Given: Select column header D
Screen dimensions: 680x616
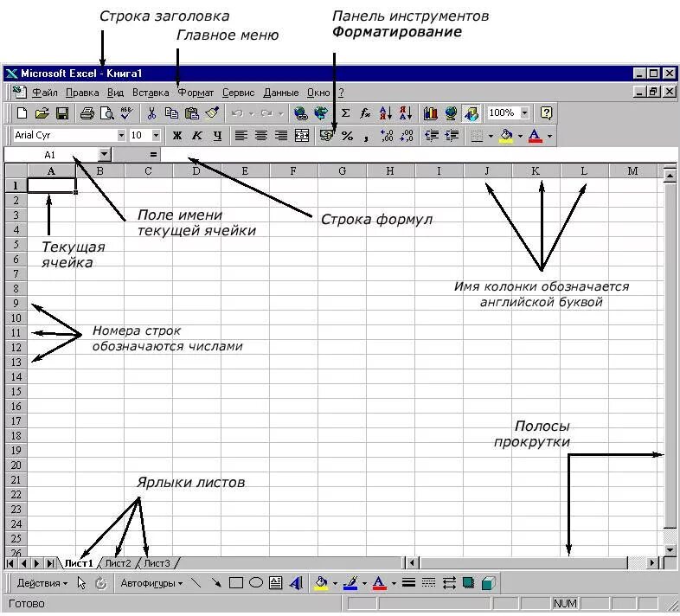Looking at the screenshot, I should (x=196, y=171).
